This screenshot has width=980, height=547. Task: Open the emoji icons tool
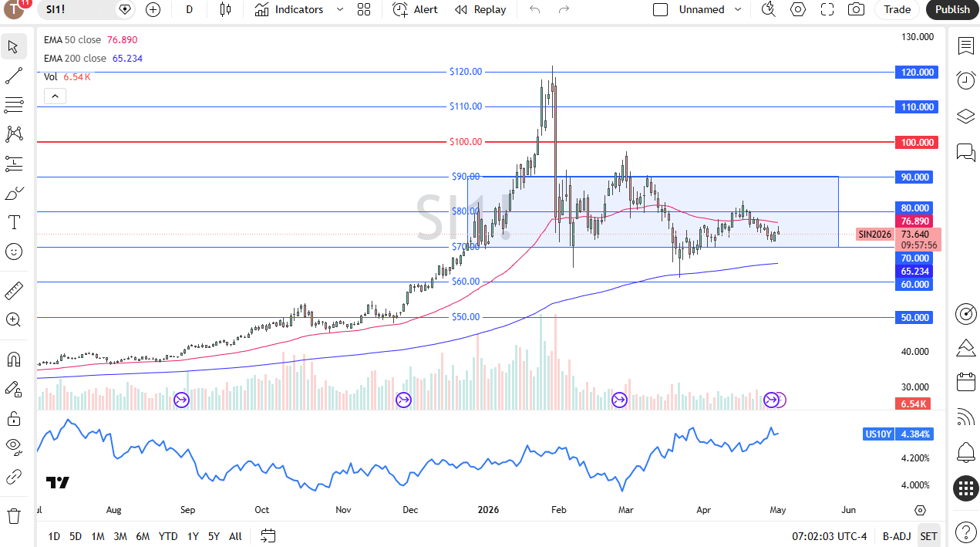(x=14, y=252)
